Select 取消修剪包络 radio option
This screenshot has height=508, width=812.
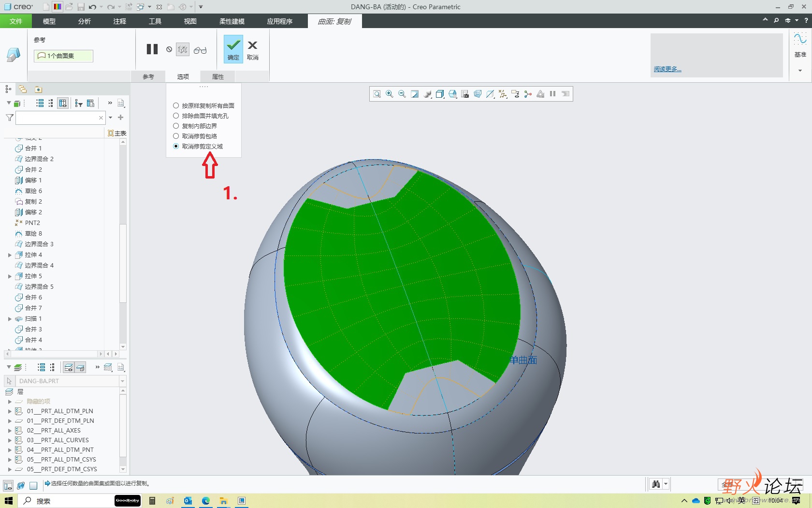[176, 136]
